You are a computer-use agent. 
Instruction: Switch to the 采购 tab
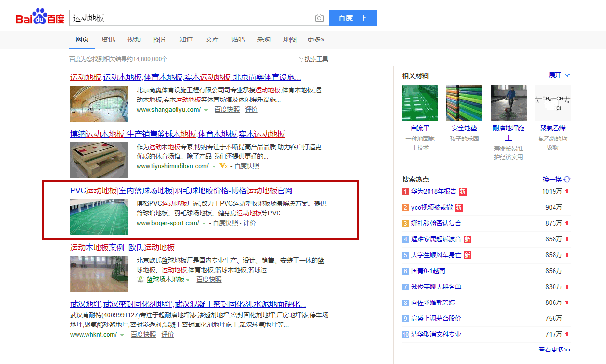pos(264,39)
